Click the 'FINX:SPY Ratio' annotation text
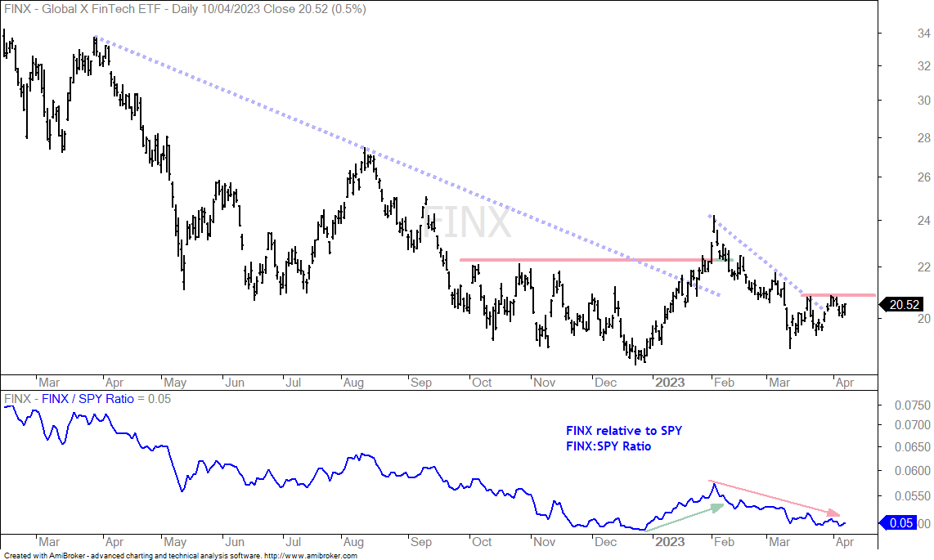 [608, 446]
